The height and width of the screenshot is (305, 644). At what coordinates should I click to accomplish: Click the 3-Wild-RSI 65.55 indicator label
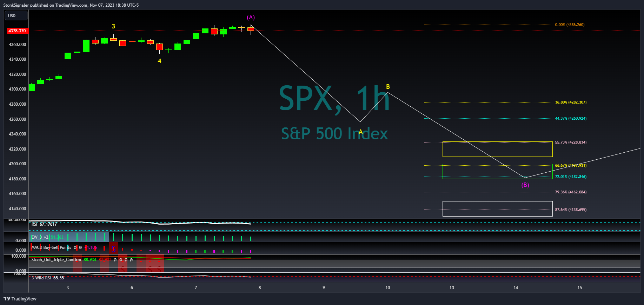[x=48, y=278]
